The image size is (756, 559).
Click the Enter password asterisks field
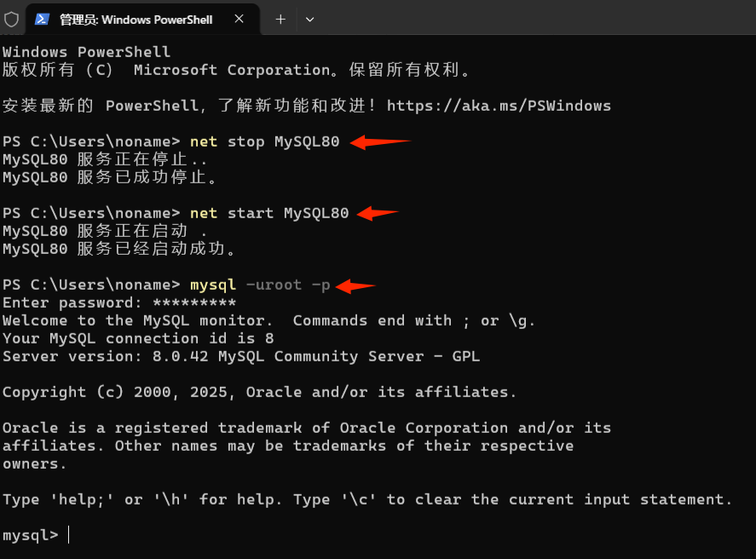click(194, 303)
